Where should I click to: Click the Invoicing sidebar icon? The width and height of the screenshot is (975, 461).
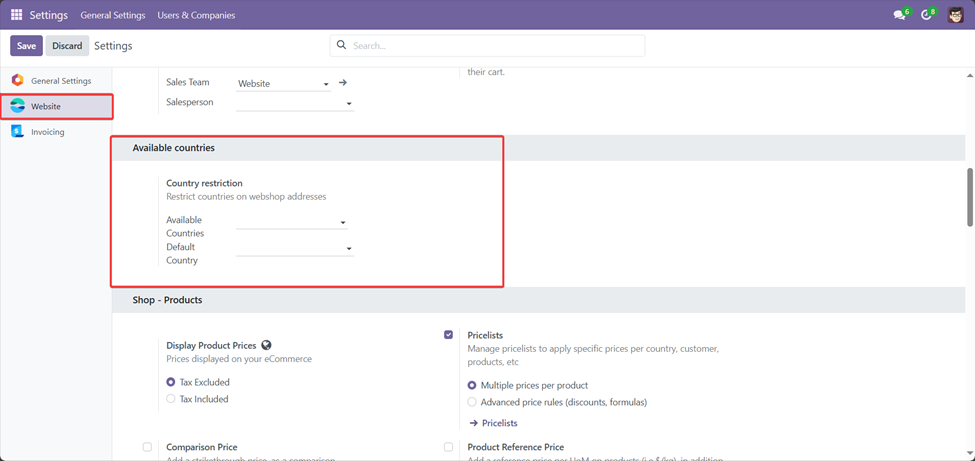pyautogui.click(x=17, y=131)
